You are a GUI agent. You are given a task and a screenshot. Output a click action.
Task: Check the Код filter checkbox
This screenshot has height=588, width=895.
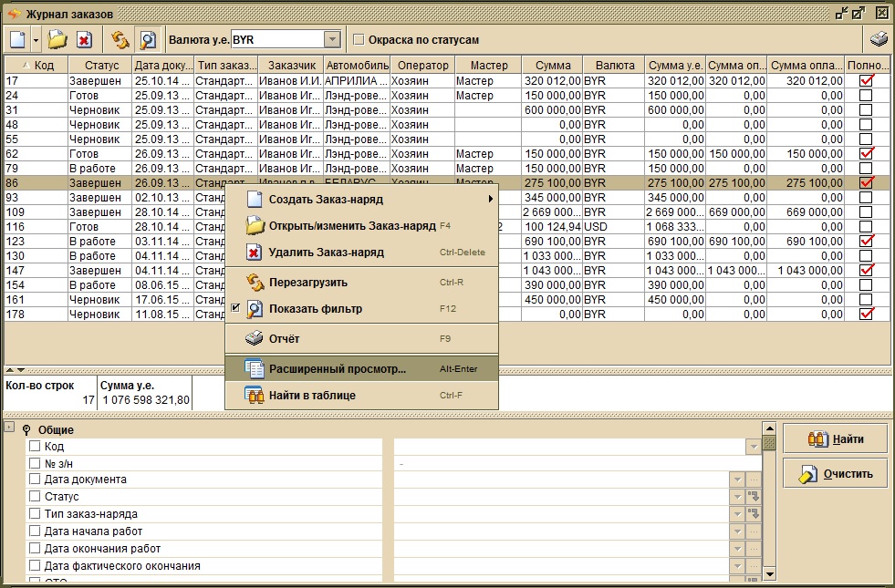[35, 446]
